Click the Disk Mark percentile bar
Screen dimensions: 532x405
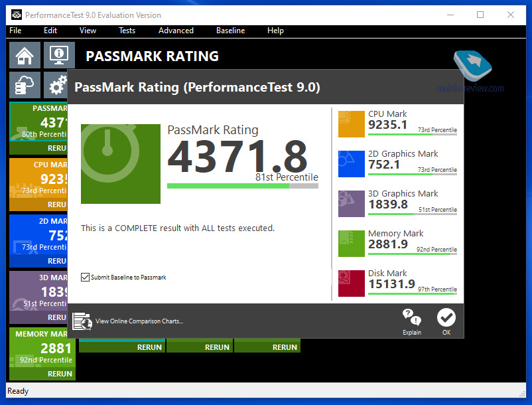tap(412, 293)
